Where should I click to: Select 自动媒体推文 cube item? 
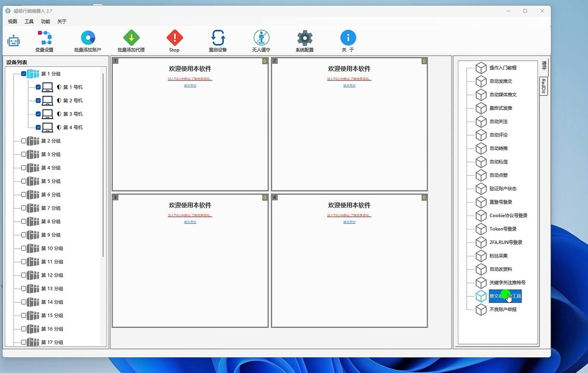click(496, 95)
